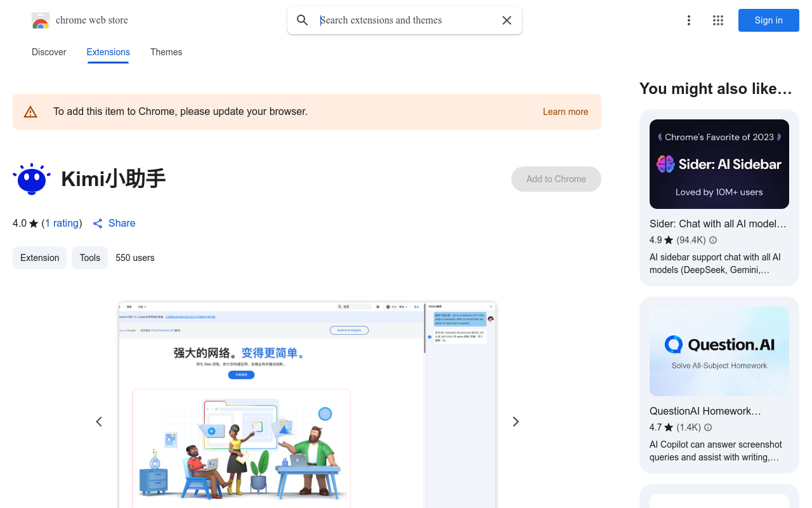Open the Sider AI Sidebar promo image
The image size is (812, 508).
(719, 164)
